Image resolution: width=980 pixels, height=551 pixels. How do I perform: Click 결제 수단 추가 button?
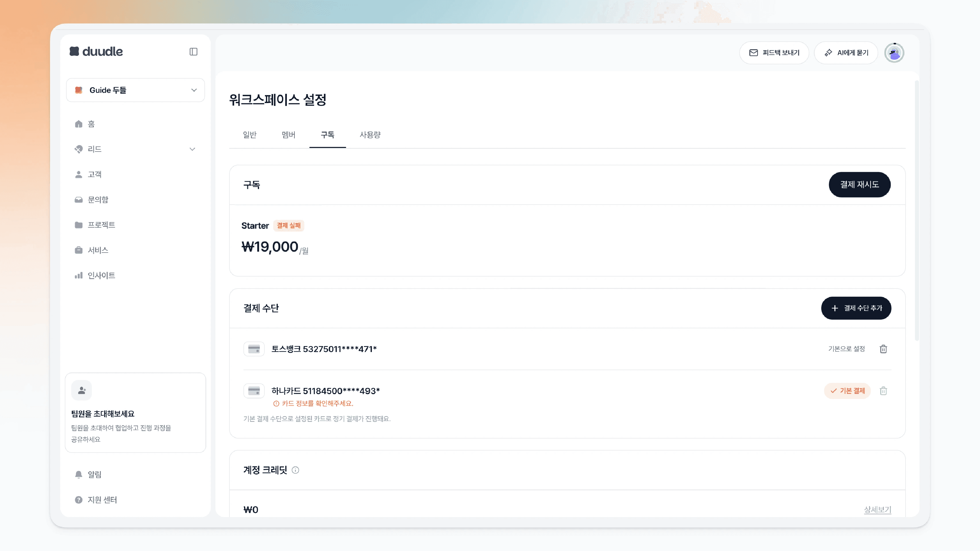click(x=856, y=308)
